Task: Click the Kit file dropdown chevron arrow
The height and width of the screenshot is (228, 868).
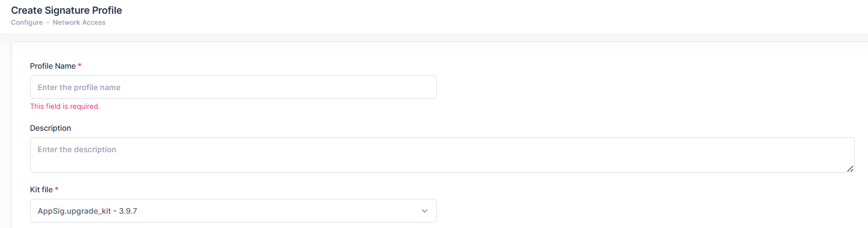Action: pos(424,211)
